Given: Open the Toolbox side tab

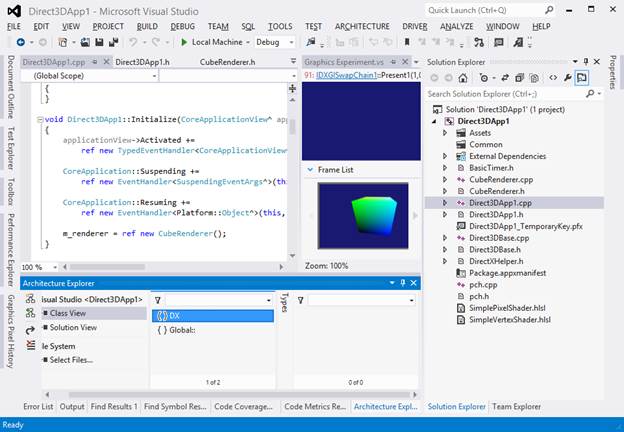Looking at the screenshot, I should [11, 191].
